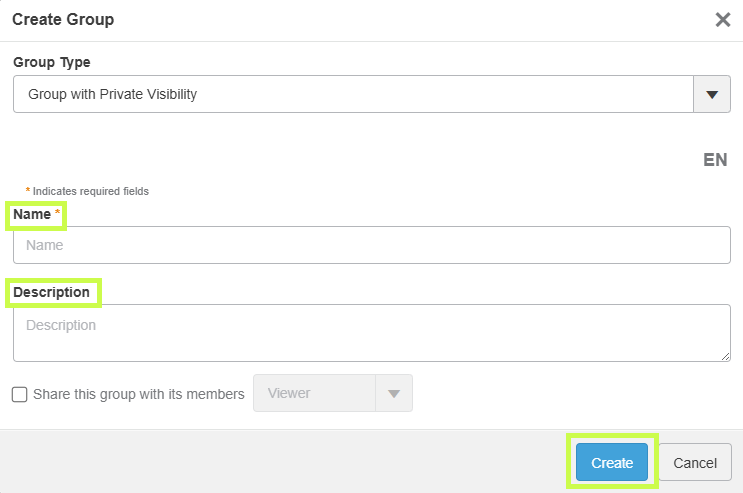Click the blue Create button
The width and height of the screenshot is (743, 493).
point(612,462)
